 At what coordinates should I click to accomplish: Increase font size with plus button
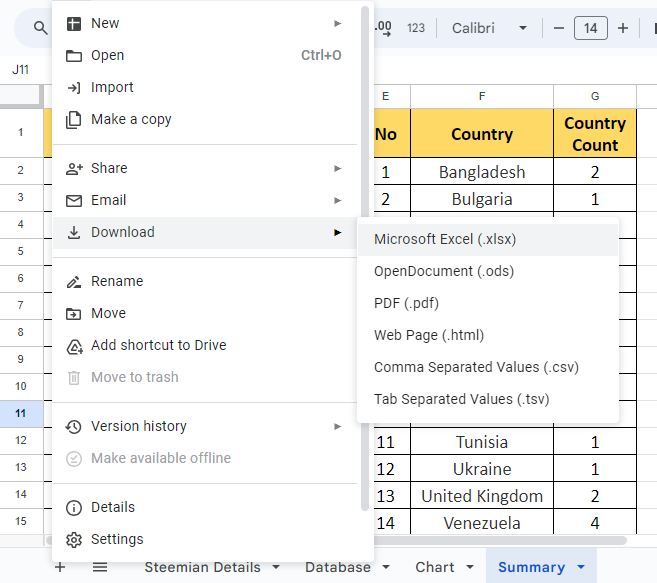(623, 28)
